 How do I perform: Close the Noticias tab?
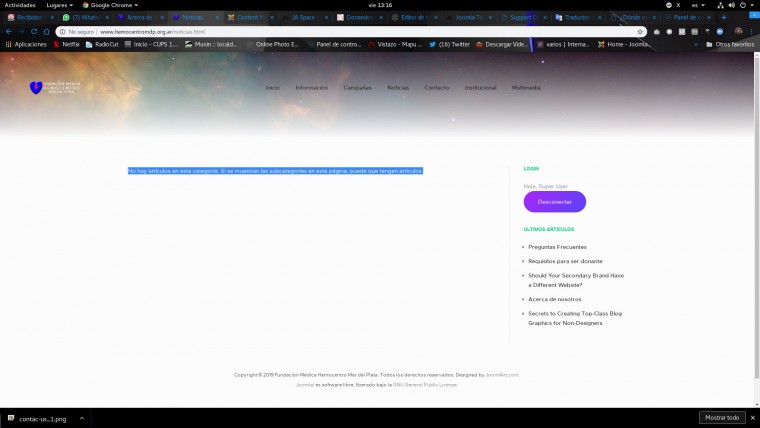[x=217, y=17]
